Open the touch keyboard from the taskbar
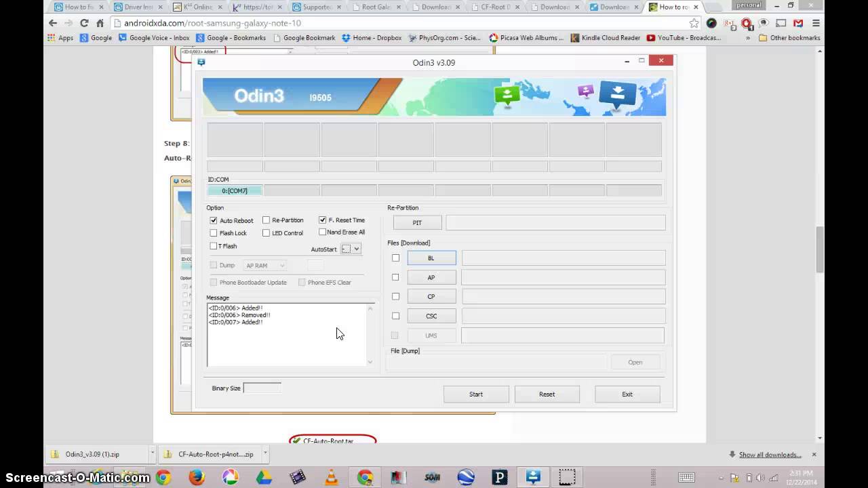 pyautogui.click(x=687, y=477)
